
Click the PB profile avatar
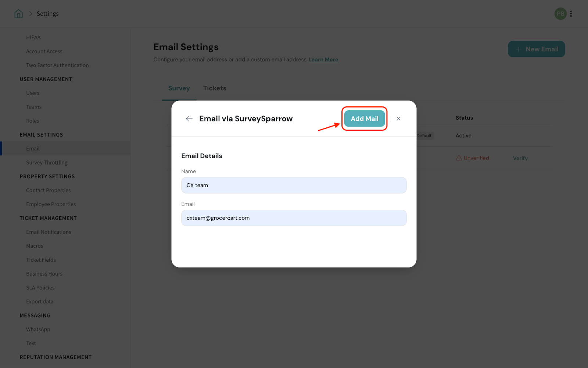click(x=560, y=14)
